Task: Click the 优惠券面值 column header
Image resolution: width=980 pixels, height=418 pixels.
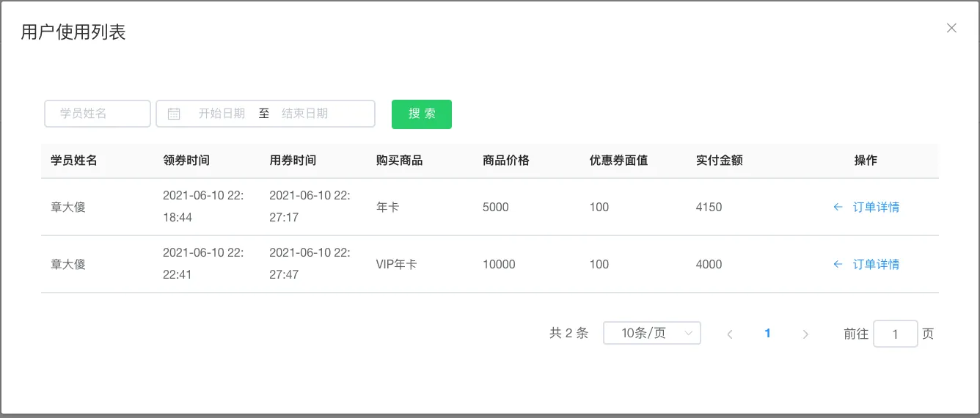Action: click(x=618, y=160)
